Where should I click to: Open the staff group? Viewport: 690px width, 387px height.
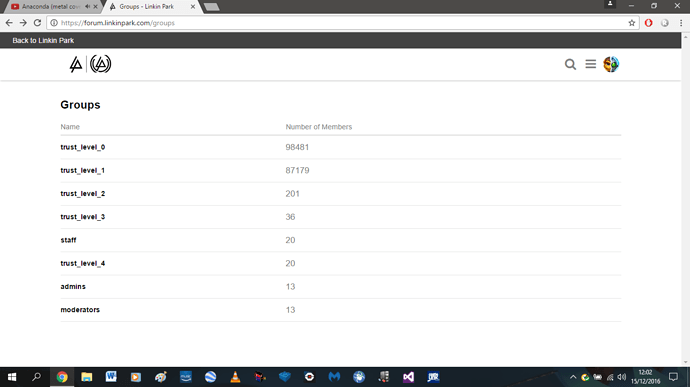coord(68,240)
